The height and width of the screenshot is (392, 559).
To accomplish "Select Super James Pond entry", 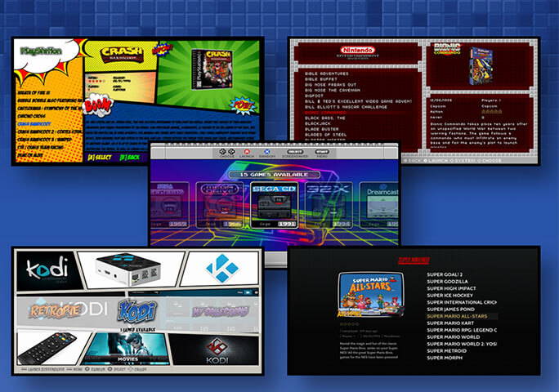I will point(450,310).
